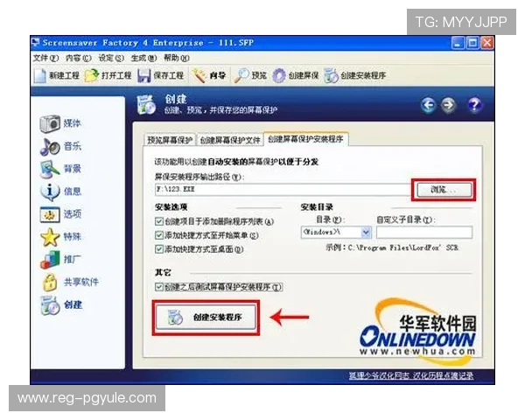The width and height of the screenshot is (525, 420).
Task: Click the question mark help icon
Action: click(474, 105)
